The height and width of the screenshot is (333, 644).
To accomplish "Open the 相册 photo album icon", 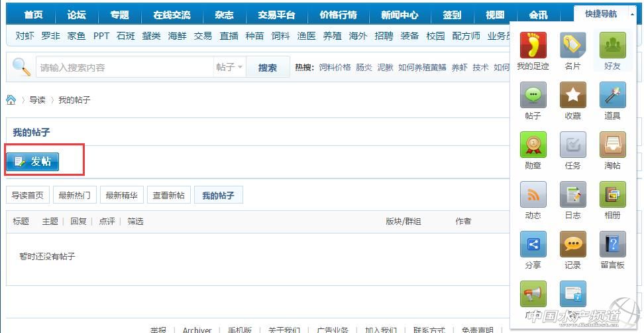I will 612,194.
